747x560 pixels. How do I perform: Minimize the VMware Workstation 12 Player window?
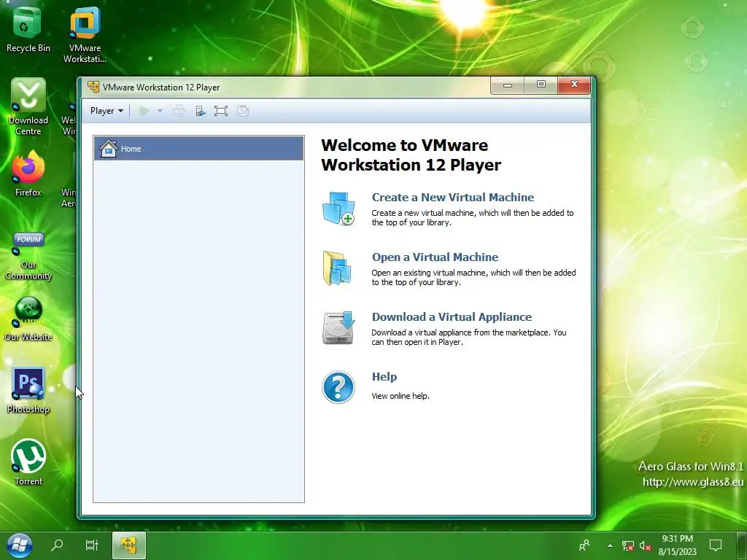point(508,85)
